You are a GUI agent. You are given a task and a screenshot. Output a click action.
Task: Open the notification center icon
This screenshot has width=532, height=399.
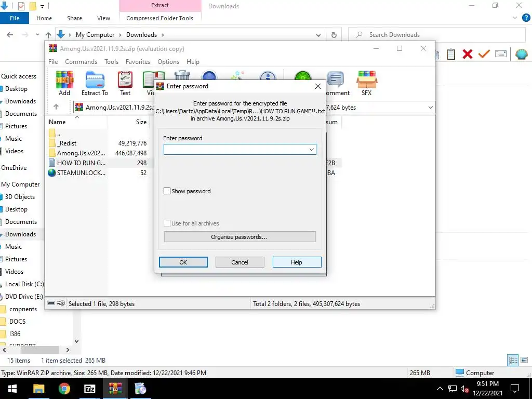click(x=515, y=389)
